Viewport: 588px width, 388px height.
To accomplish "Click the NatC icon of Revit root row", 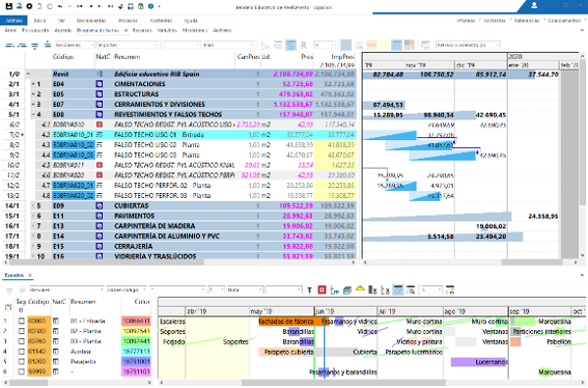I will pyautogui.click(x=99, y=73).
